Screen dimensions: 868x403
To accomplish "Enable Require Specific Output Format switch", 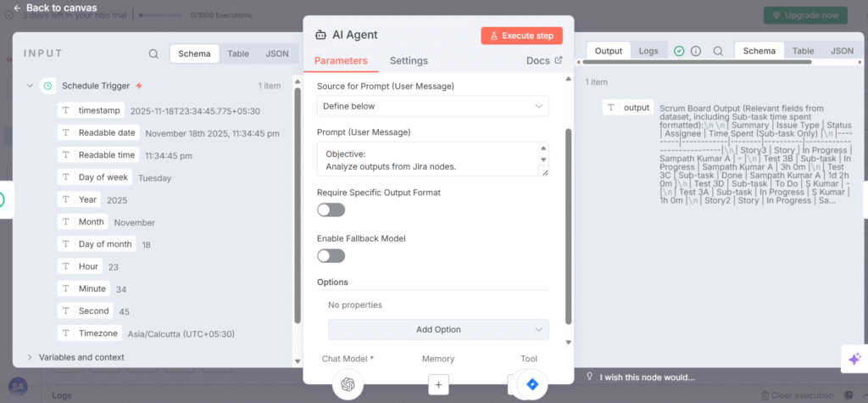I will (x=331, y=210).
